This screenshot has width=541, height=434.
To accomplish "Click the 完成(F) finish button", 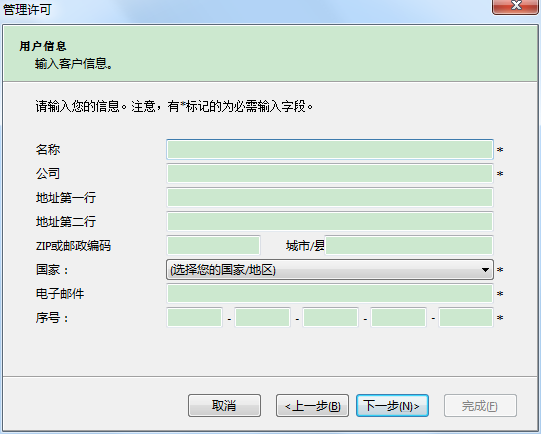I will (x=480, y=406).
